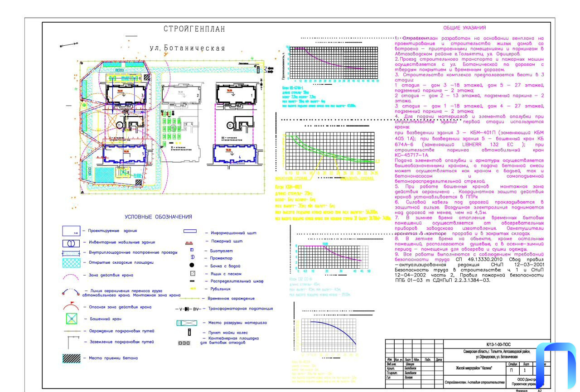Click the distribution cabinet legend symbol
This screenshot has width=580, height=392.
[192, 281]
